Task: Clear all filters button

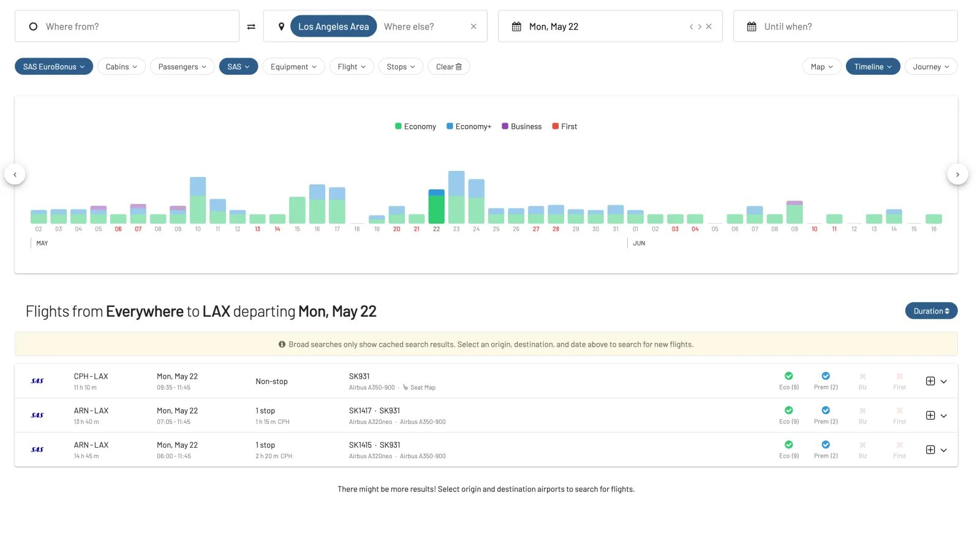Action: click(449, 67)
